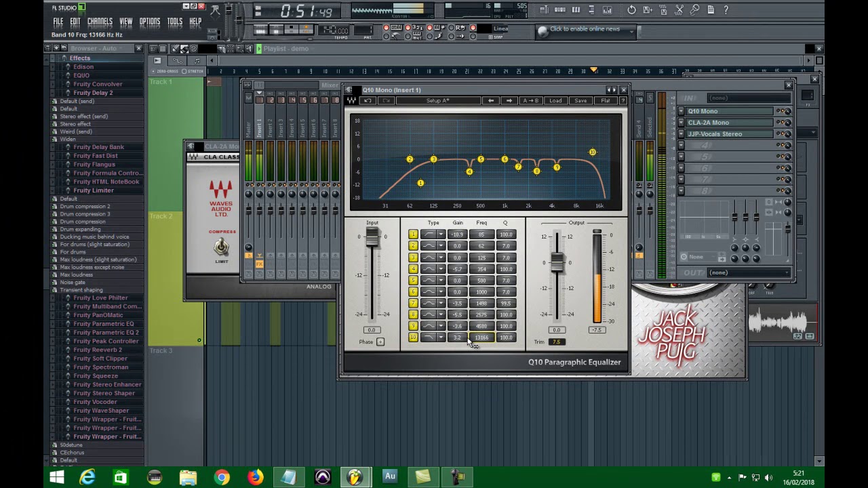Image resolution: width=868 pixels, height=488 pixels.
Task: Open the mixer icon in FL toolbar
Action: pos(607,9)
